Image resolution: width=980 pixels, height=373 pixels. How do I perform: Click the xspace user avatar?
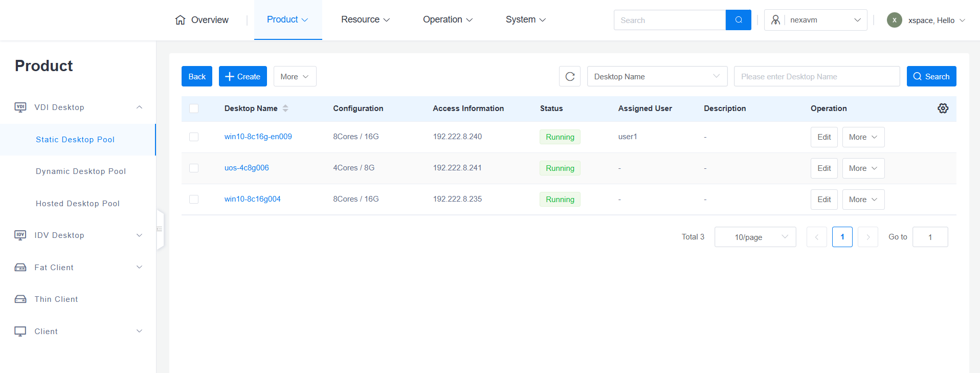(894, 20)
